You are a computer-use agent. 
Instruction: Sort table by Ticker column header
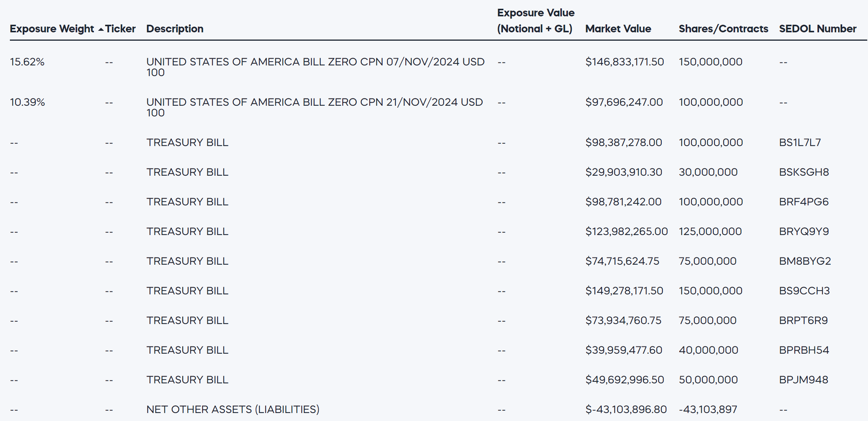click(120, 29)
